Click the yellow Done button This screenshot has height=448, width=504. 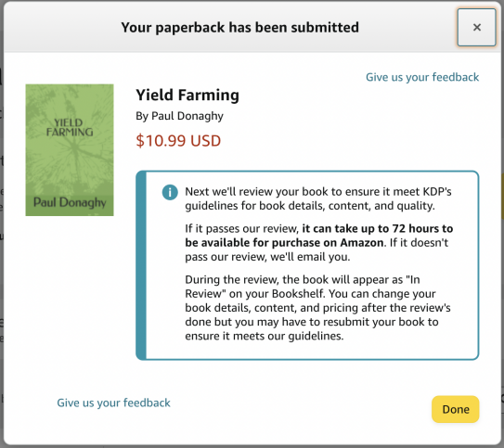[455, 409]
